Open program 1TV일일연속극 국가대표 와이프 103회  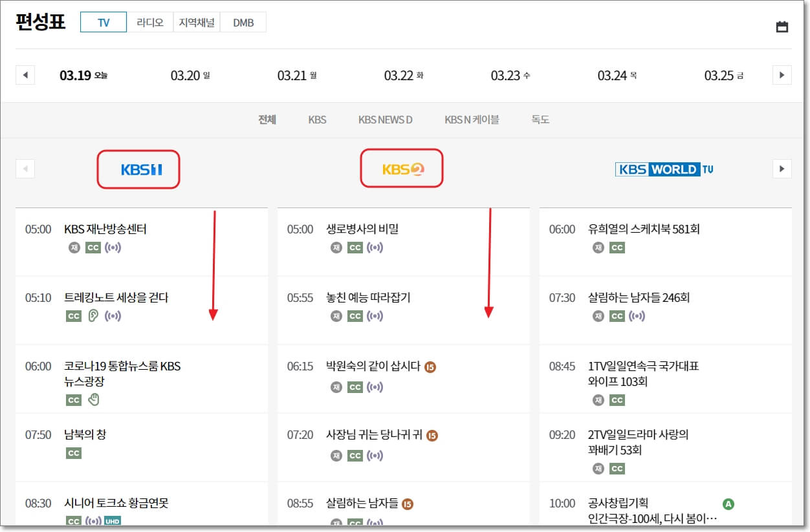644,374
